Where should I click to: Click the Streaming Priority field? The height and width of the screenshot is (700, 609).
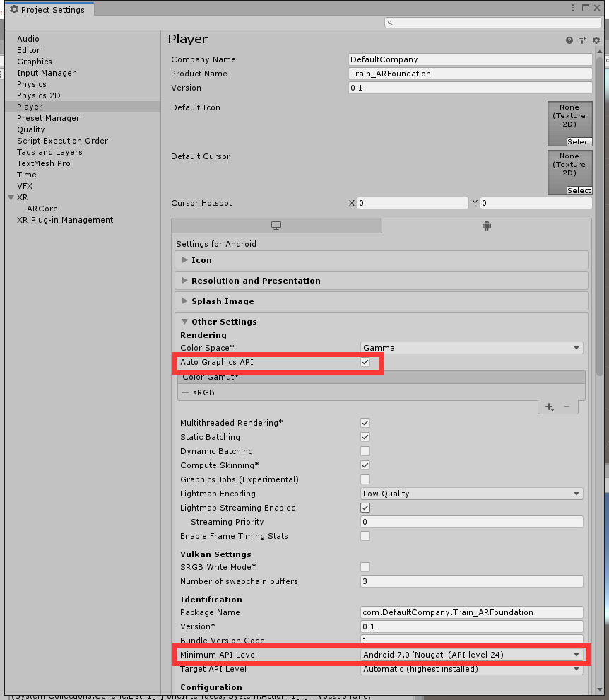point(471,522)
